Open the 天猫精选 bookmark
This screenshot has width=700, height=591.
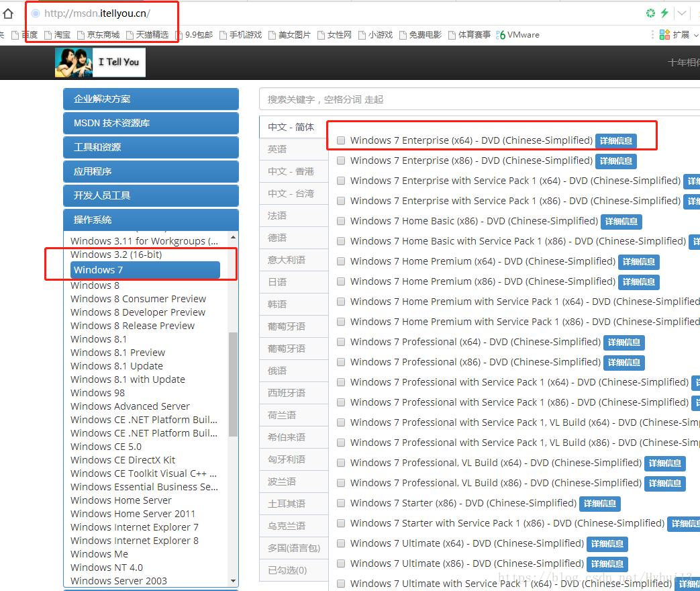pyautogui.click(x=148, y=35)
